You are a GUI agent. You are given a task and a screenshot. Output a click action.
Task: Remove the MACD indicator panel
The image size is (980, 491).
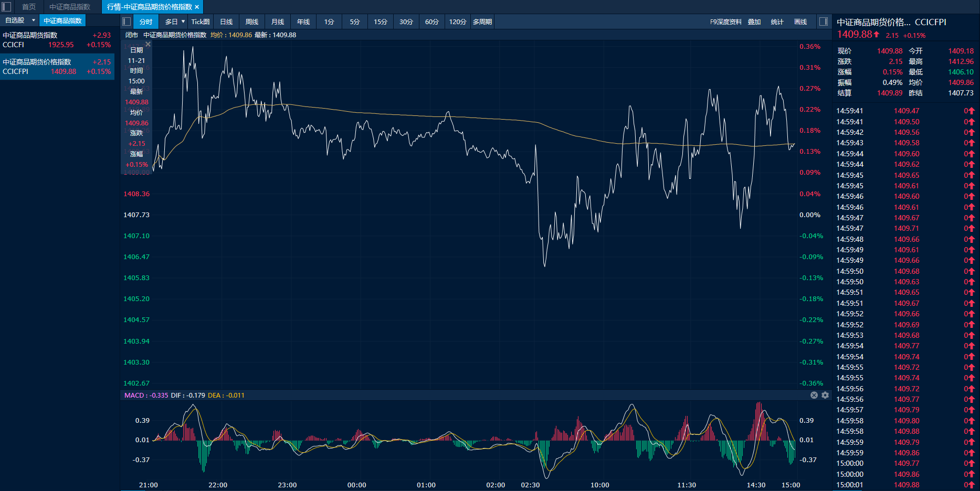pyautogui.click(x=814, y=395)
